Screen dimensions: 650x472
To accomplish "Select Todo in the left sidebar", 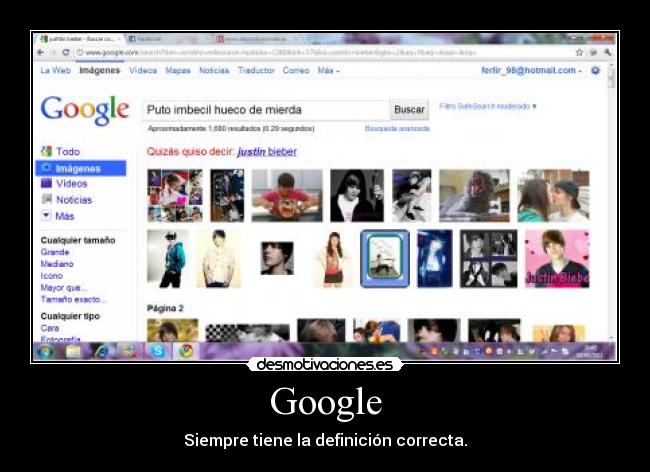I will click(61, 151).
